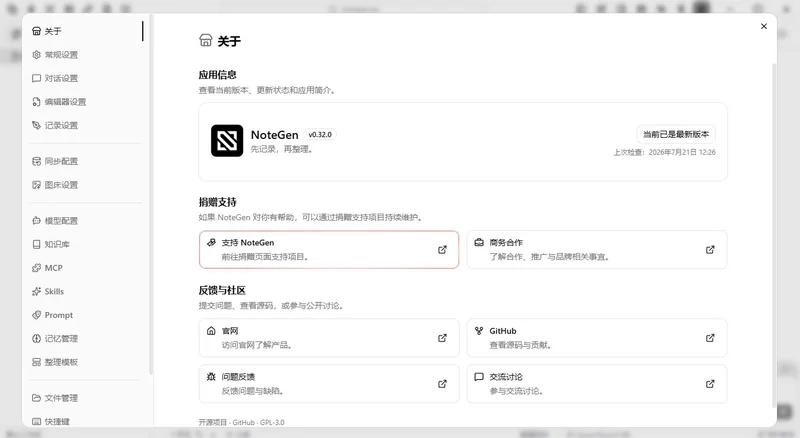Open the 商务合作 card
800x438 pixels.
tap(596, 250)
